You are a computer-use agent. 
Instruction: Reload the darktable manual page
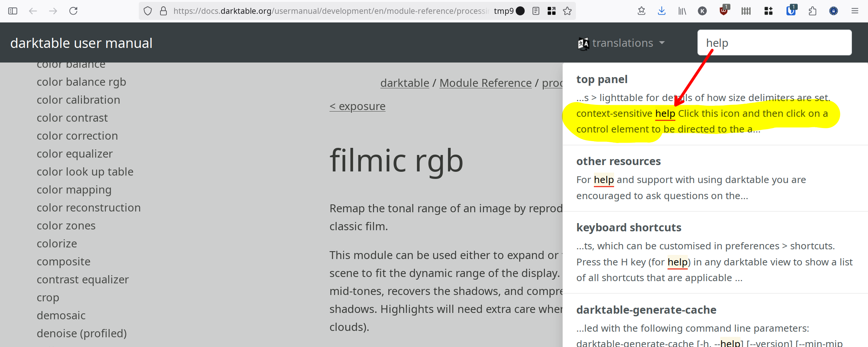[x=73, y=11]
